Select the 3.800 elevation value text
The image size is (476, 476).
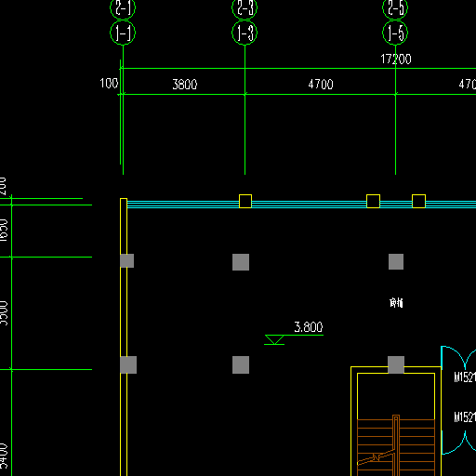tap(309, 327)
